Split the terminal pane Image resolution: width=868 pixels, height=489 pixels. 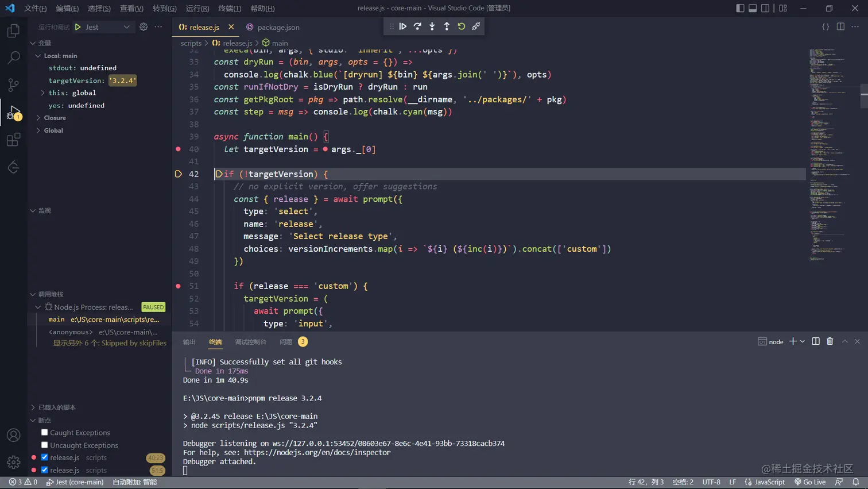(x=816, y=341)
